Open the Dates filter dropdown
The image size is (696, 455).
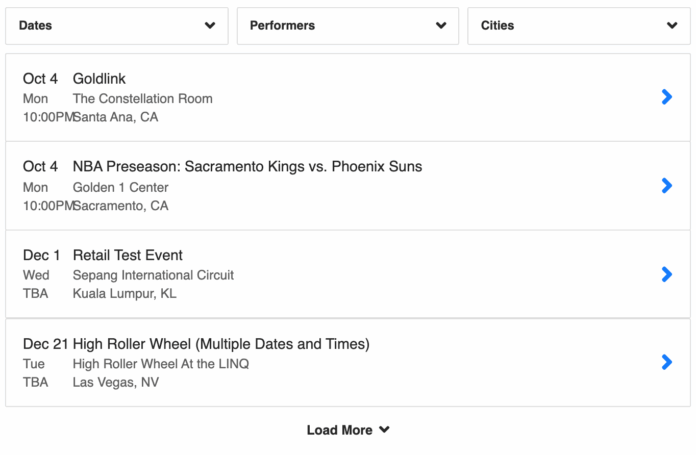click(x=116, y=26)
